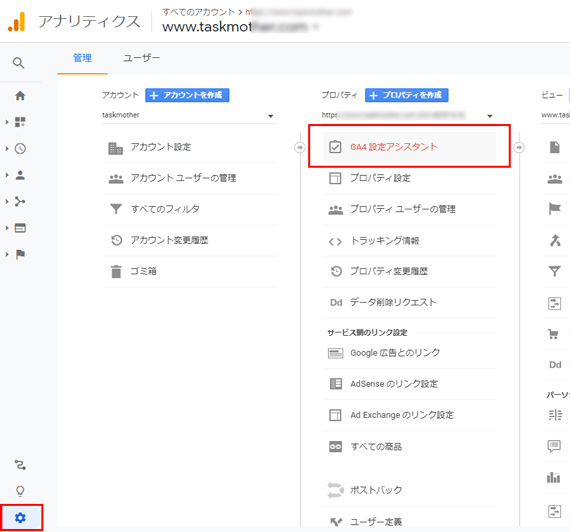Click view column goals flag icon
The width and height of the screenshot is (570, 532).
(x=555, y=209)
